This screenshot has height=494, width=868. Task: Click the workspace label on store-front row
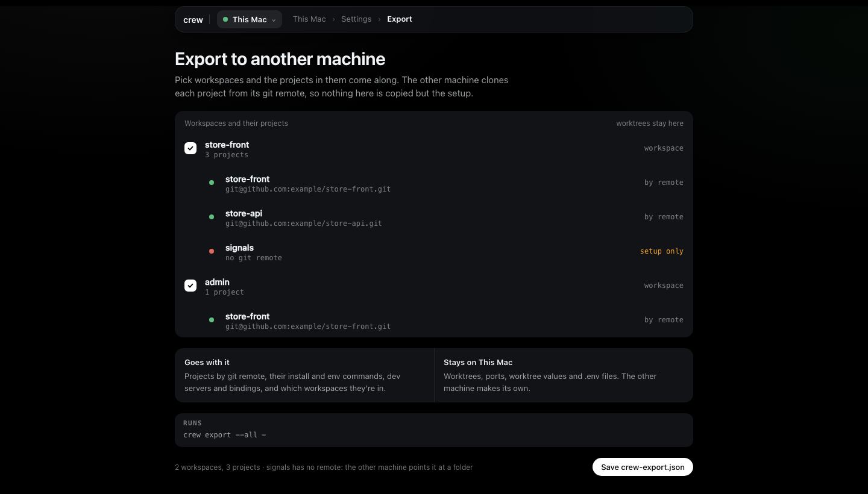[x=664, y=148]
